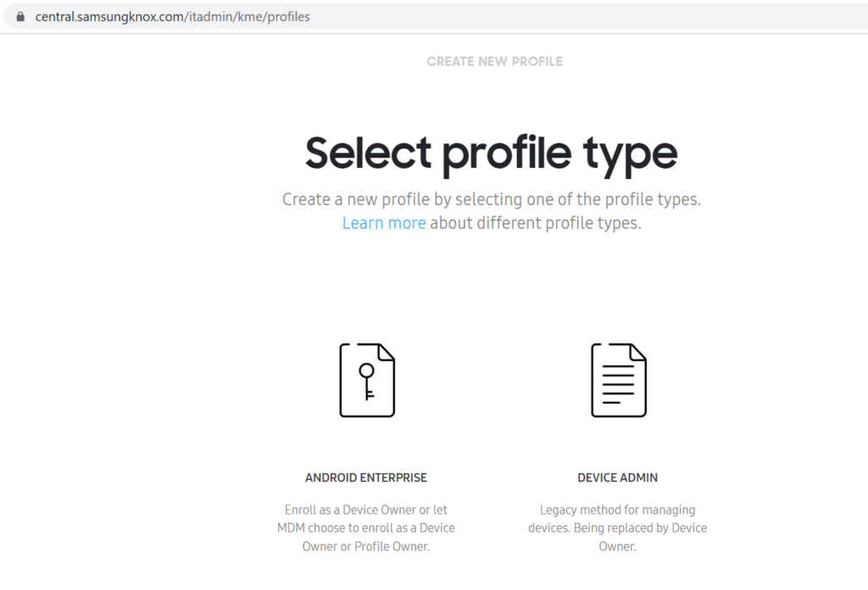Click the 'Legacy method for managing' line
Image resolution: width=868 pixels, height=590 pixels.
click(617, 509)
